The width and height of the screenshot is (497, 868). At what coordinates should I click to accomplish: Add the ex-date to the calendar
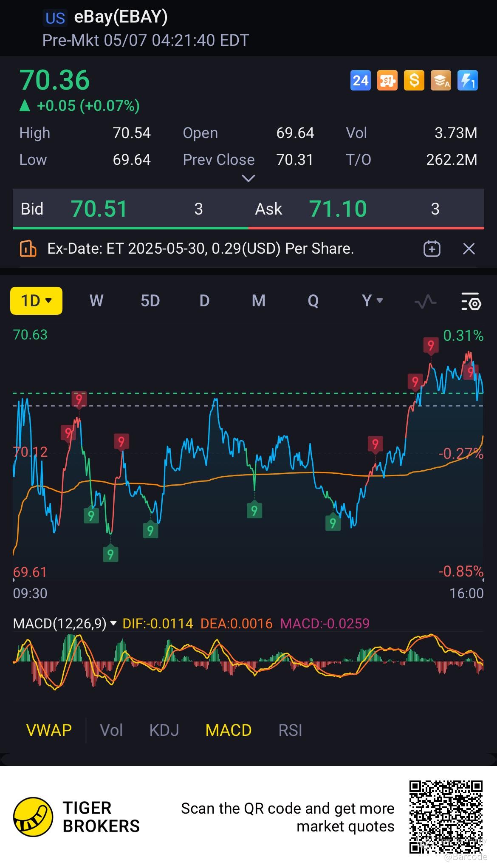432,249
